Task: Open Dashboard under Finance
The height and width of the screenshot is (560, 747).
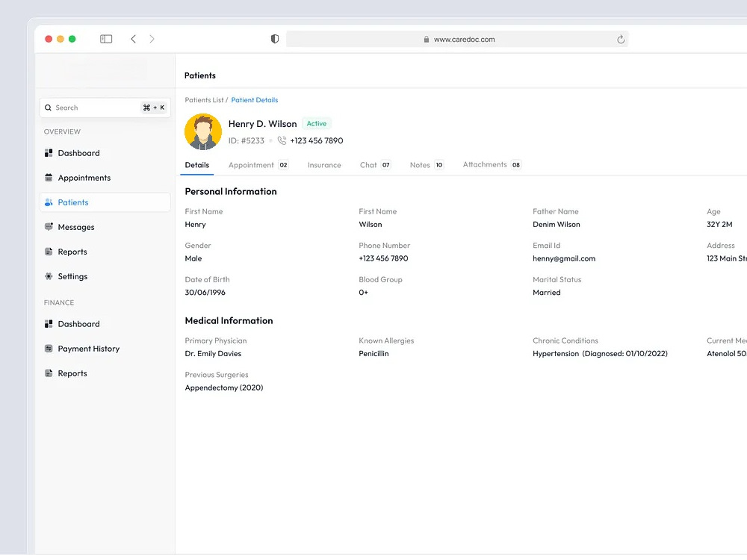Action: 105,324
